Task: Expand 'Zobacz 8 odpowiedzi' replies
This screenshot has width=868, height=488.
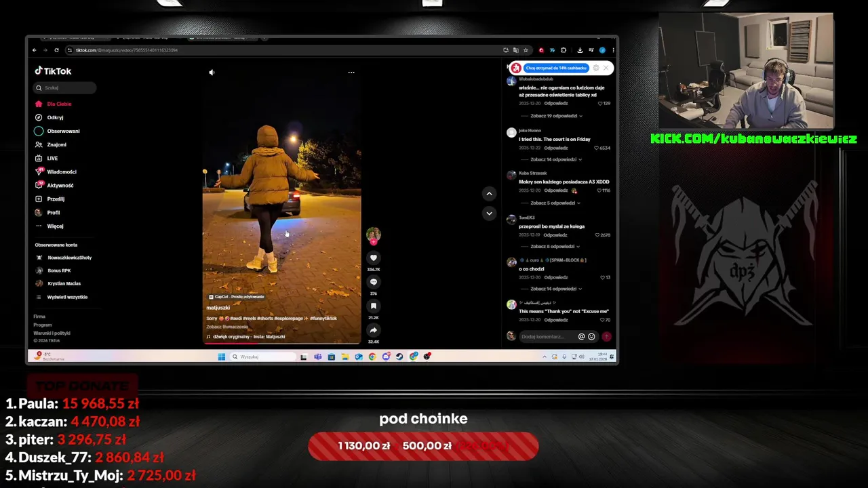Action: tap(555, 246)
